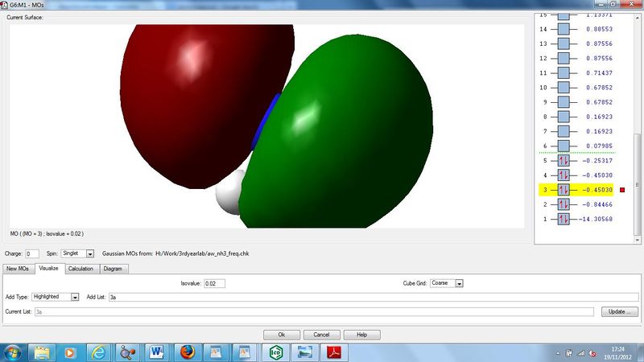Click the Isovalue input field
Viewport: 644px width, 362px height.
214,284
